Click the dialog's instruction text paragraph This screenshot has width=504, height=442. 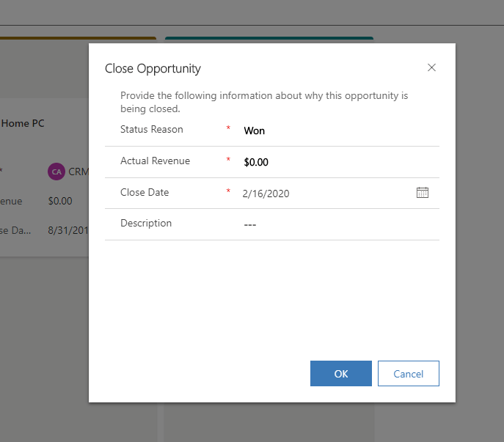(264, 102)
